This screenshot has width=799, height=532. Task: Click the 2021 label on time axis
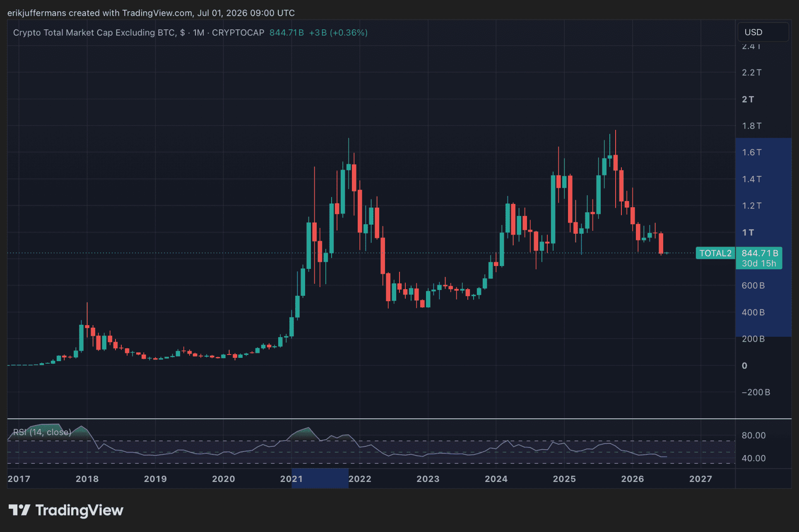pos(291,479)
